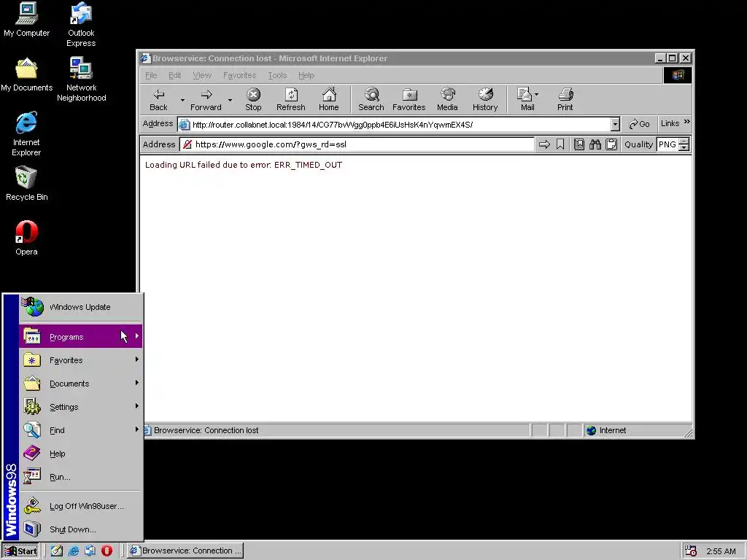Image resolution: width=747 pixels, height=560 pixels.
Task: Open the View menu
Action: [x=202, y=75]
